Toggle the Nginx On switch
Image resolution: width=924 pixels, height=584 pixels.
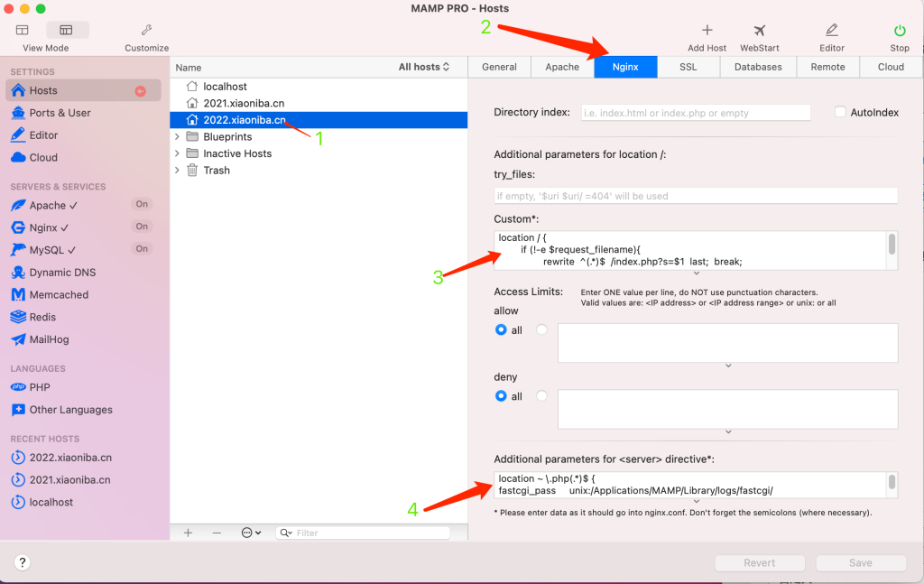click(x=142, y=227)
